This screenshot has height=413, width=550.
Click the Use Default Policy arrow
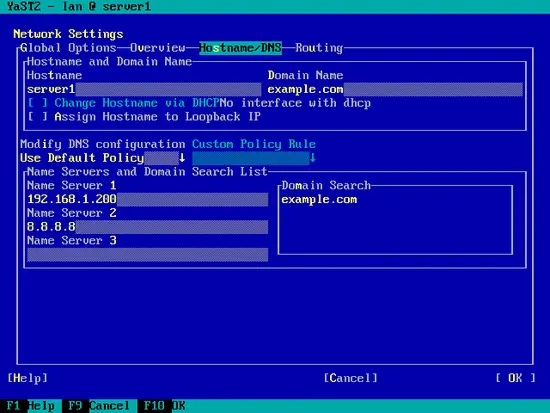coord(182,158)
